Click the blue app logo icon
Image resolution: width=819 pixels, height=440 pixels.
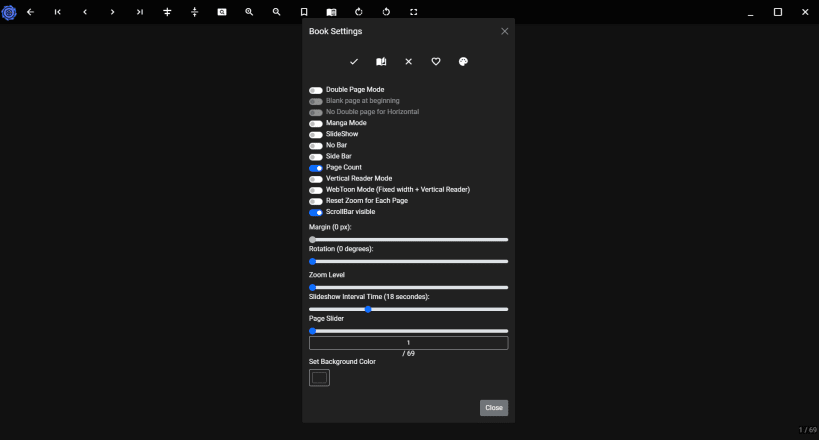coord(9,12)
